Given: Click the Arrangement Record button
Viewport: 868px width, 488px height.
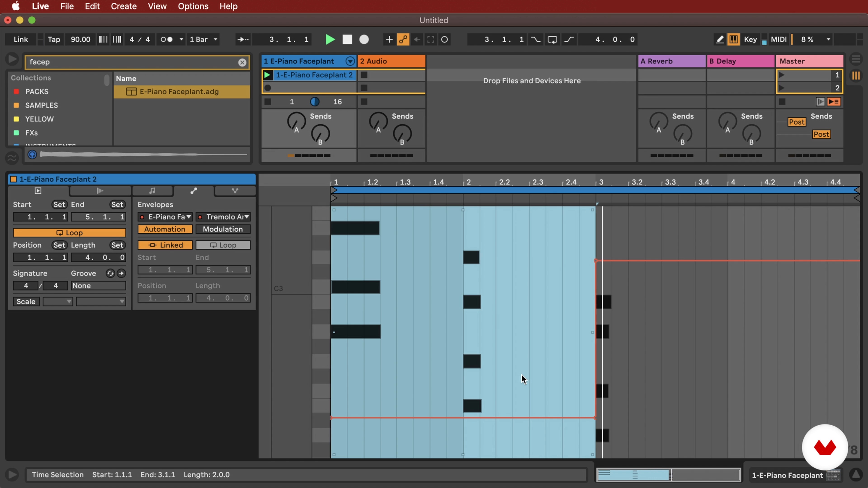Looking at the screenshot, I should click(364, 39).
